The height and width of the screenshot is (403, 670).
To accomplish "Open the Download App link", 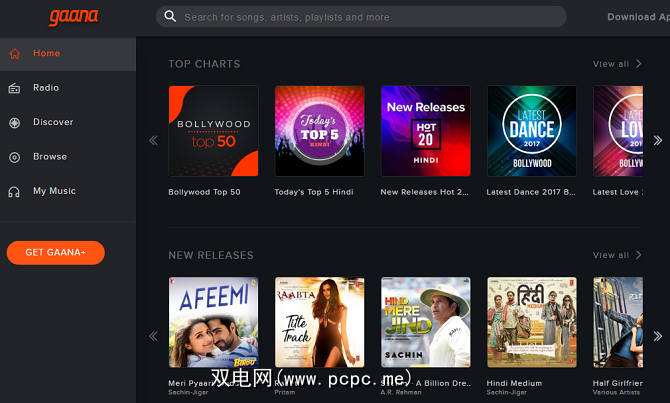I will coord(638,17).
